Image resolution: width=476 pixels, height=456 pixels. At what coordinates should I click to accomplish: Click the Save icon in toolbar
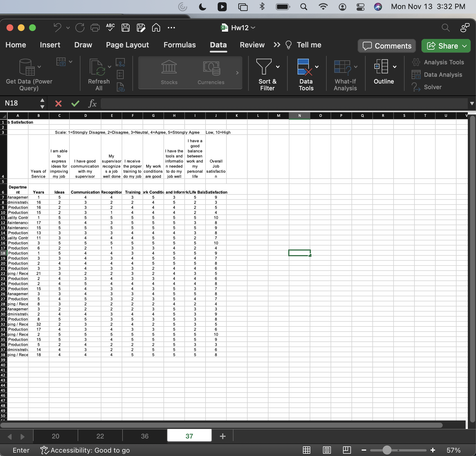[125, 27]
